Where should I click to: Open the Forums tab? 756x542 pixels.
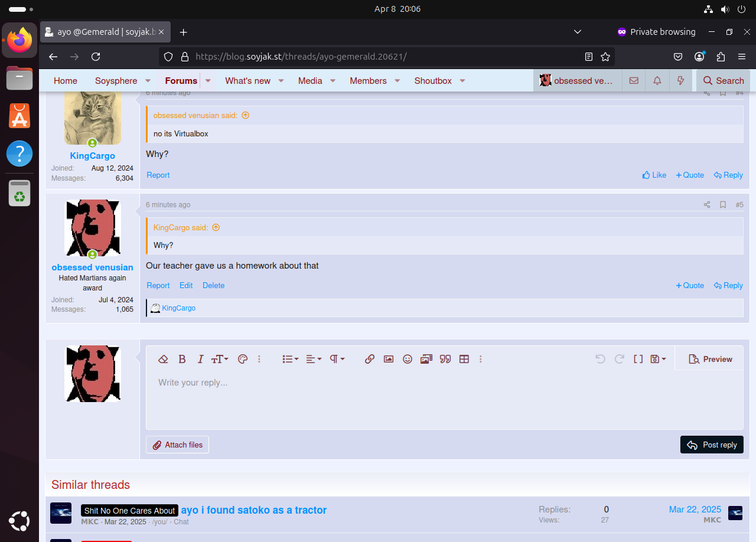181,81
